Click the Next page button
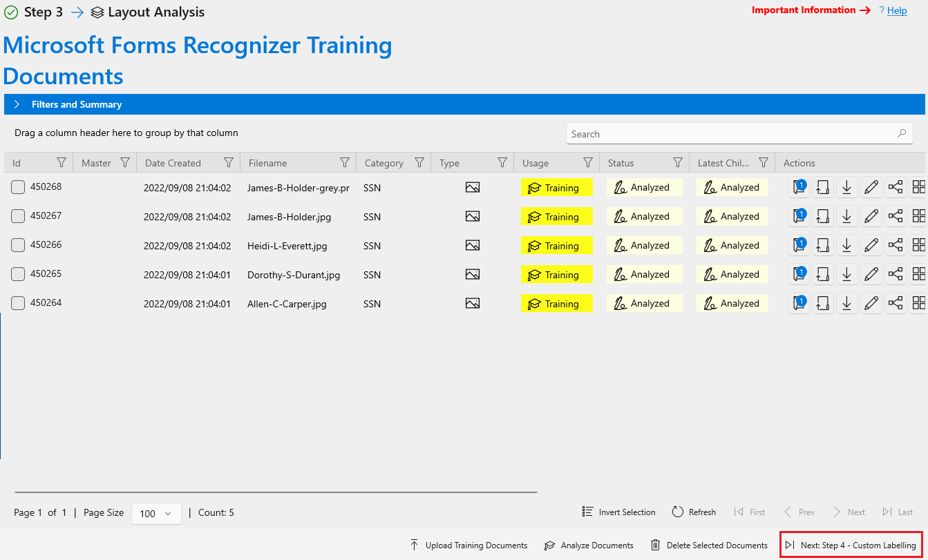This screenshot has width=928, height=560. tap(849, 512)
